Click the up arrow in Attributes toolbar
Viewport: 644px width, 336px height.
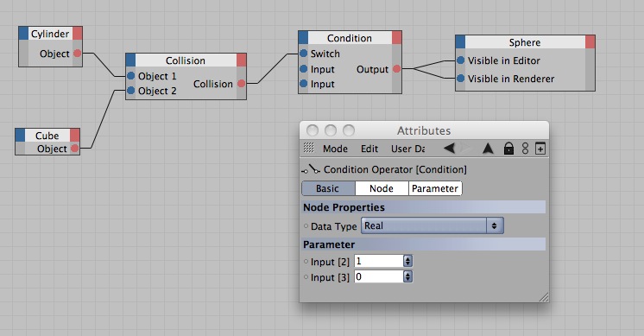[x=488, y=149]
